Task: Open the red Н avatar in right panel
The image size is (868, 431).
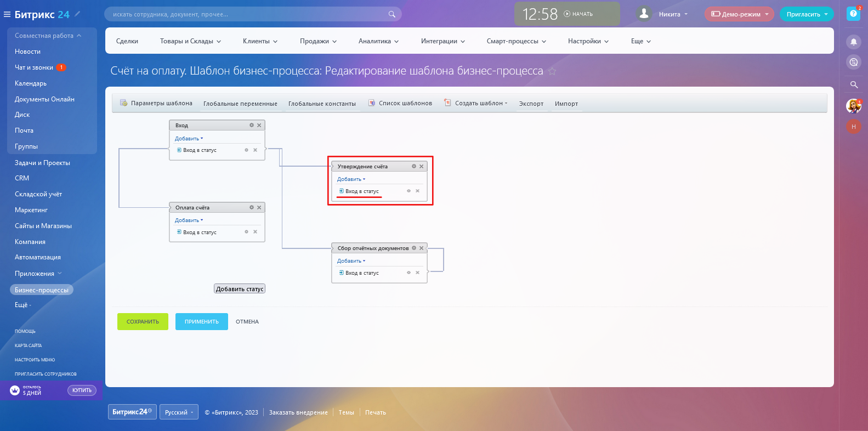Action: 854,127
